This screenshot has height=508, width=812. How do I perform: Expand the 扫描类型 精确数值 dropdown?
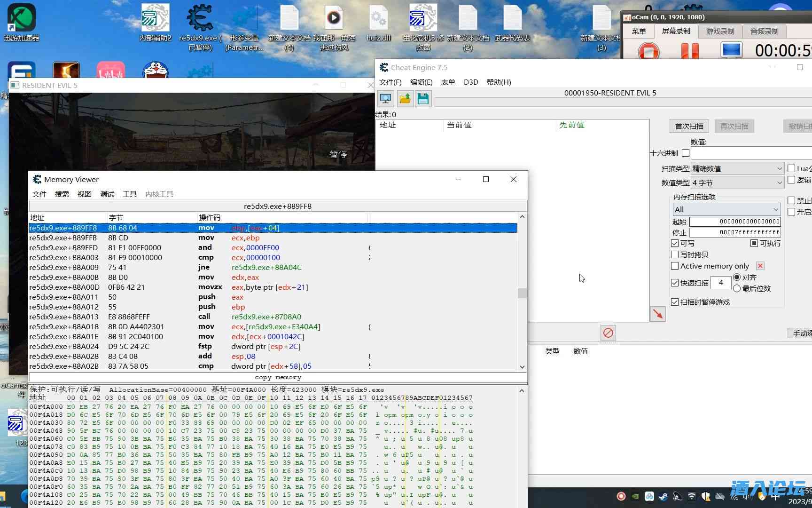(x=737, y=168)
